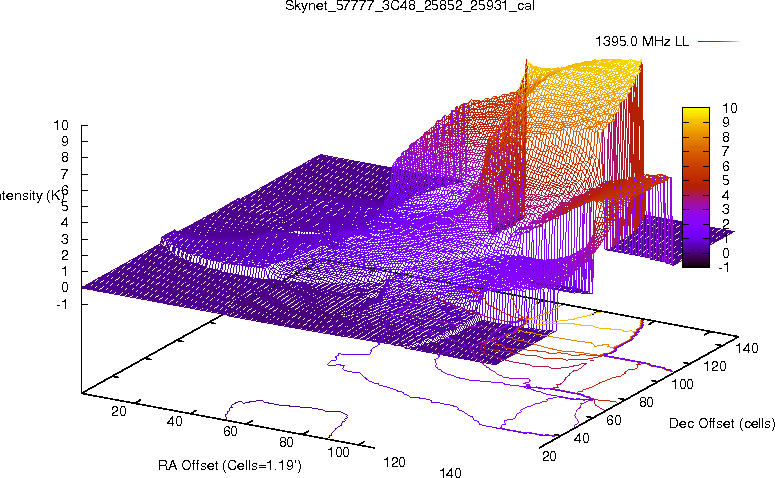
Task: Click the 140 tick on the RA Offset axis
Action: click(449, 472)
